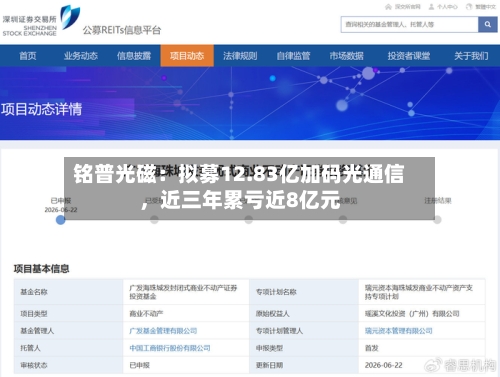Go to 信息披露 section
This screenshot has width=500, height=377.
(134, 56)
